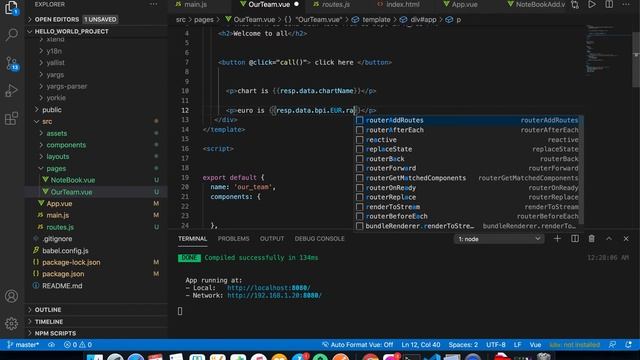Click Spaces: 2 indentation setting
The image size is (640, 360).
pos(463,344)
